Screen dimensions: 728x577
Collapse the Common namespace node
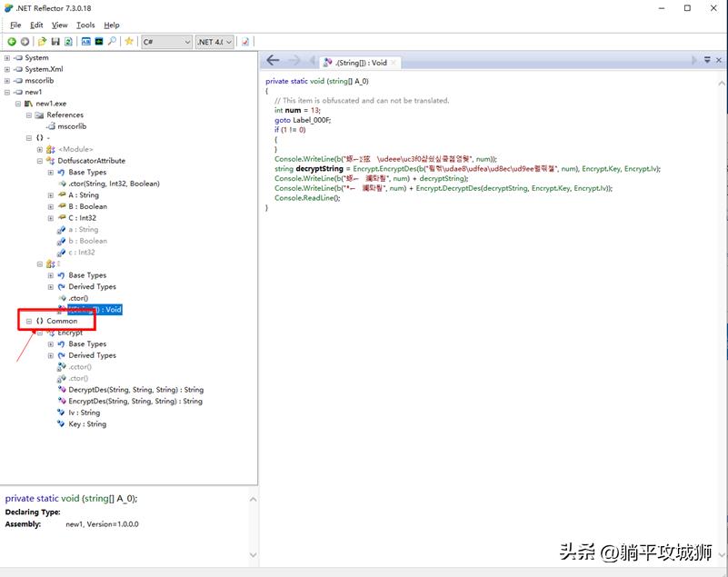click(x=29, y=321)
